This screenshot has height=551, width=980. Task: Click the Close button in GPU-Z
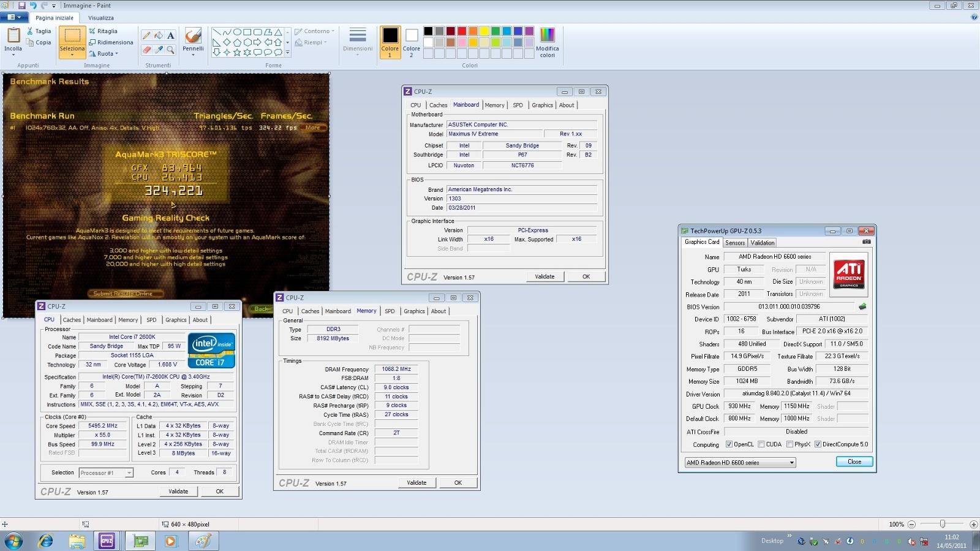click(854, 462)
